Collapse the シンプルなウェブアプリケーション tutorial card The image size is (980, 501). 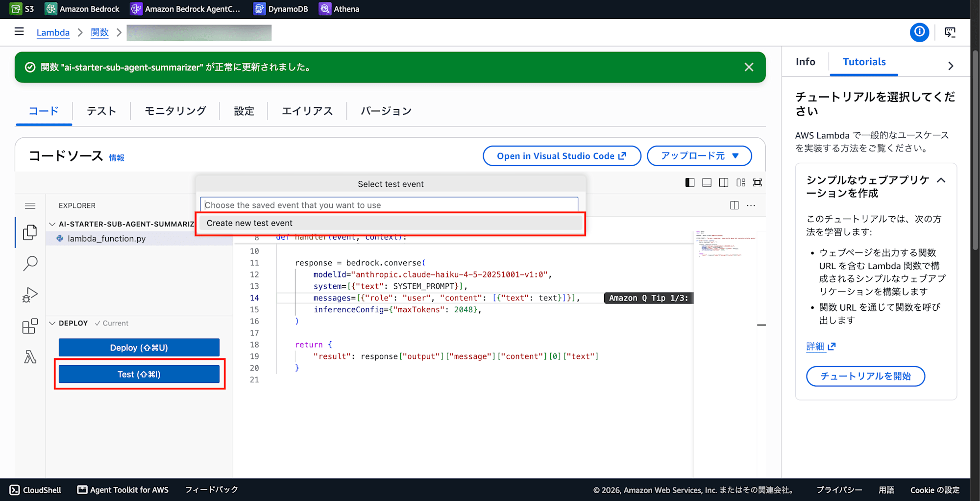941,180
